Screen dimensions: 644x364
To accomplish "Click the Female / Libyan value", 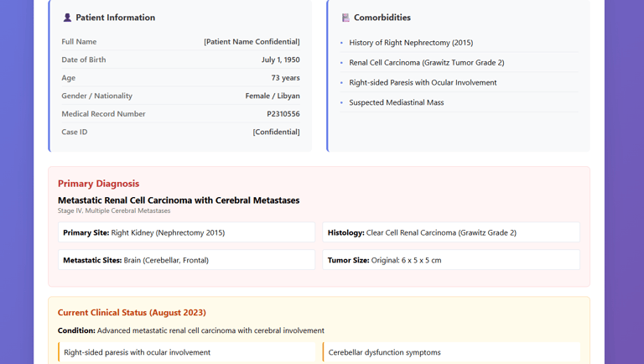I will [x=272, y=96].
